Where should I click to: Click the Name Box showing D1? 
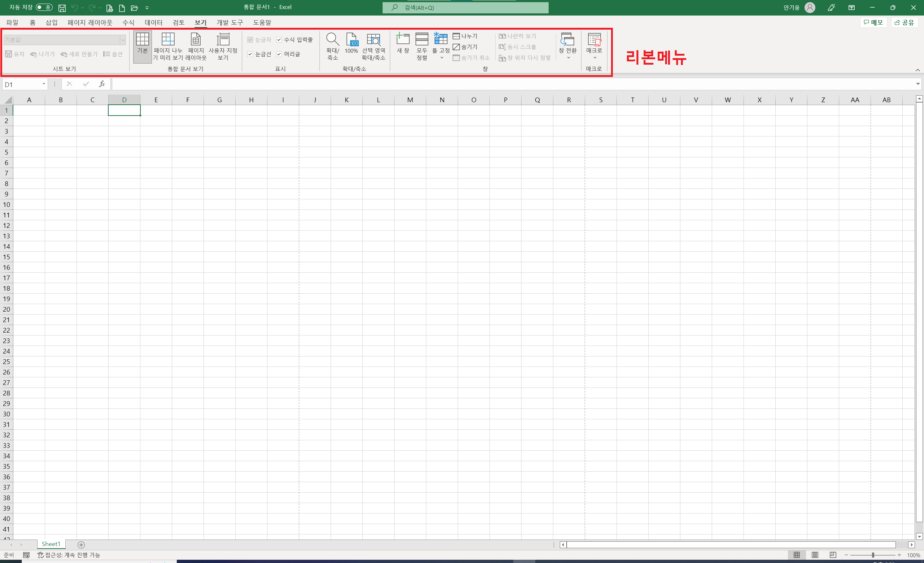[22, 85]
